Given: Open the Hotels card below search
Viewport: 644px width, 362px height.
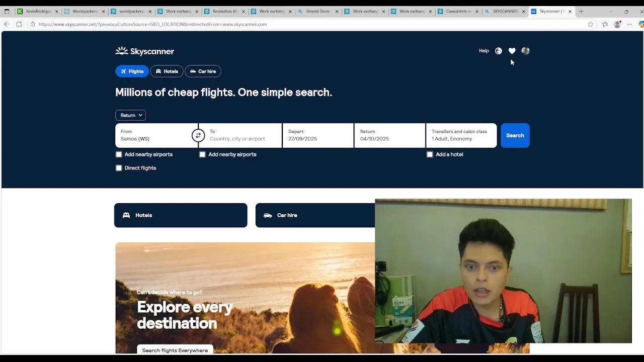Looking at the screenshot, I should pos(181,215).
